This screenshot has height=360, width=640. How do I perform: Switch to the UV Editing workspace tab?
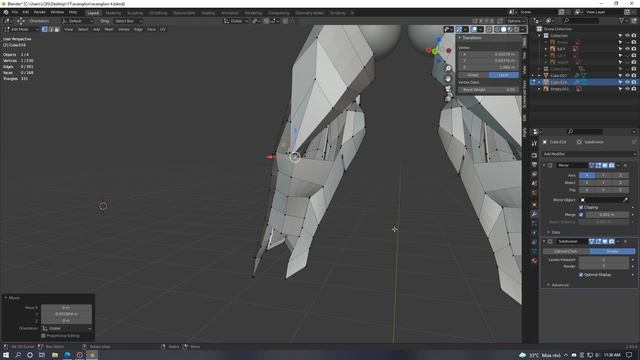[x=158, y=13]
